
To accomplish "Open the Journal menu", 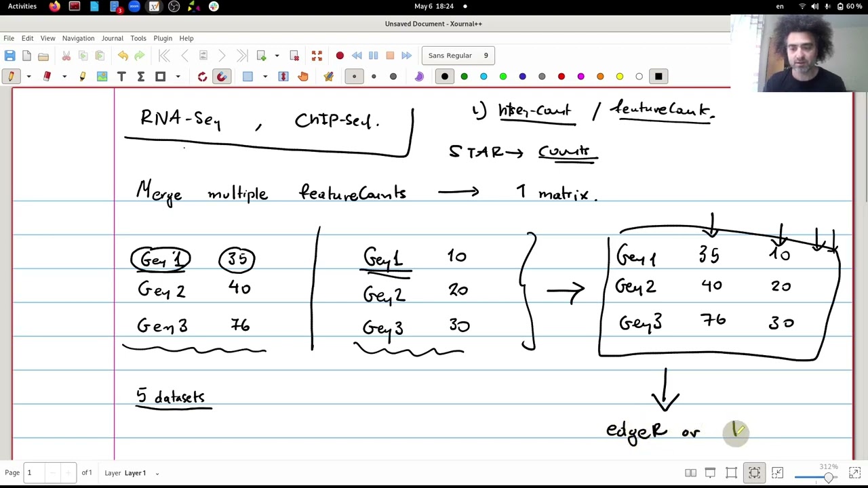I will pos(112,39).
